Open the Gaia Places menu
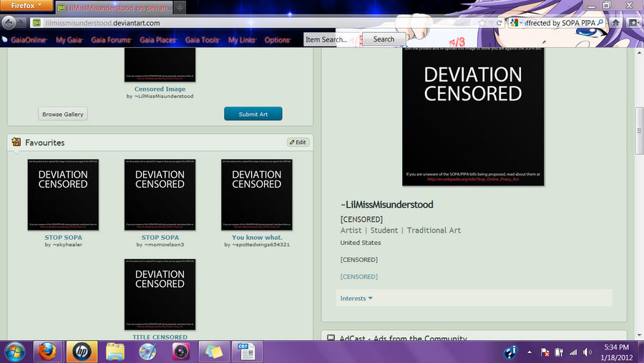The width and height of the screenshot is (644, 363). point(158,40)
